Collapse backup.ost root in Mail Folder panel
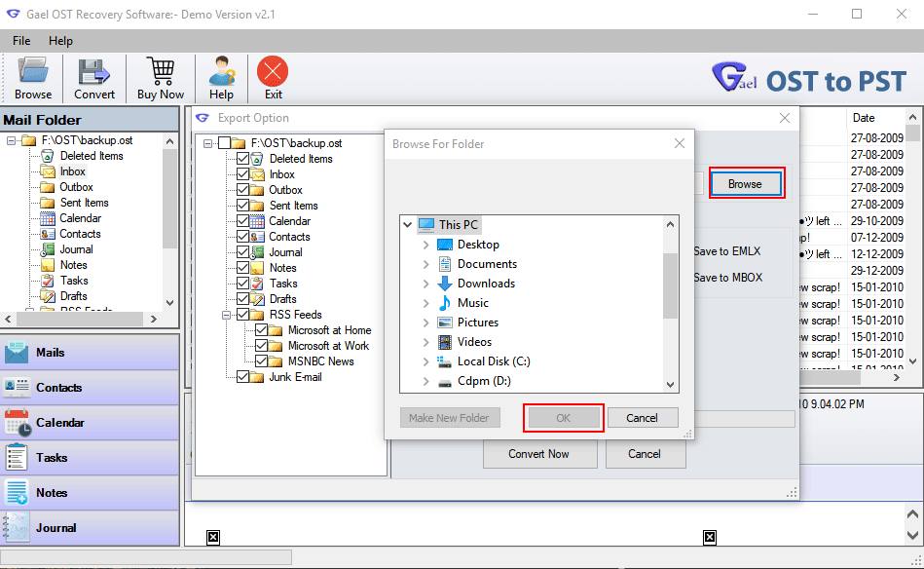The width and height of the screenshot is (924, 569). tap(11, 140)
